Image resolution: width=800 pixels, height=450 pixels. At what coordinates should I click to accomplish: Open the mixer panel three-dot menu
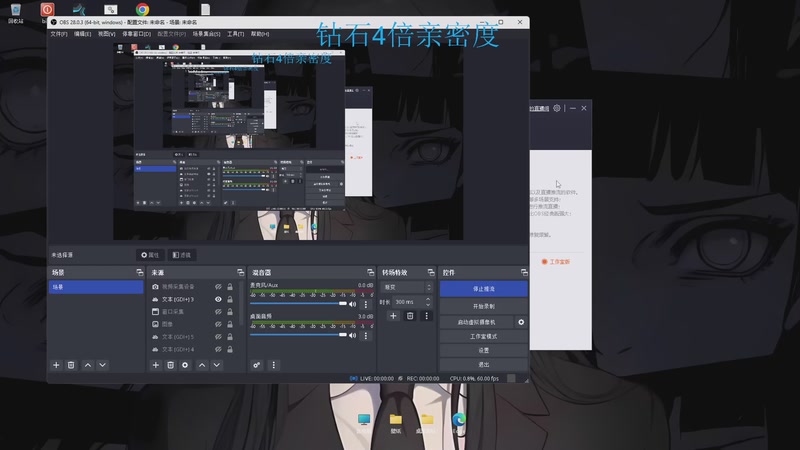pos(273,365)
